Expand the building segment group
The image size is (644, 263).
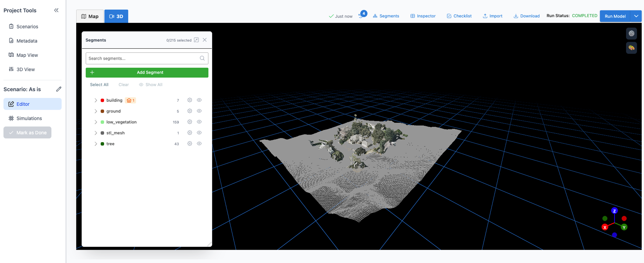pyautogui.click(x=95, y=100)
